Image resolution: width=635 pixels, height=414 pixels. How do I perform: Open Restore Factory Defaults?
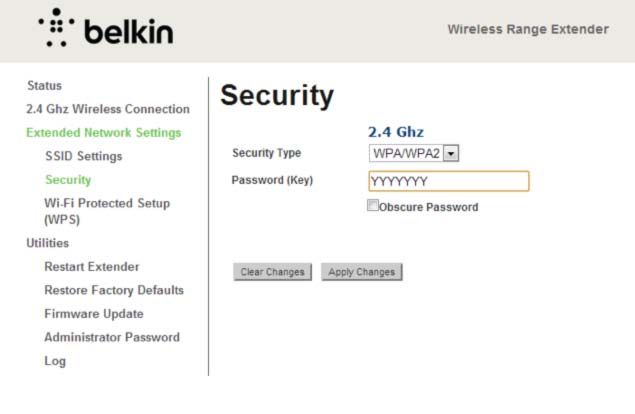click(x=114, y=290)
